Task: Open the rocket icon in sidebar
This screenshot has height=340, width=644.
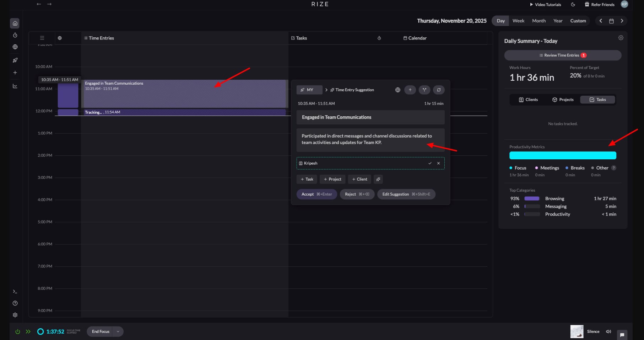Action: [15, 60]
